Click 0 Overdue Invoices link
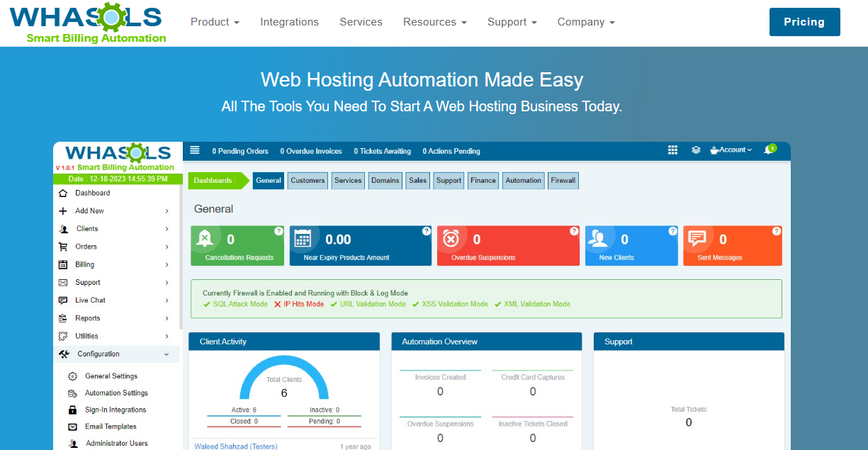The image size is (868, 450). [x=311, y=151]
